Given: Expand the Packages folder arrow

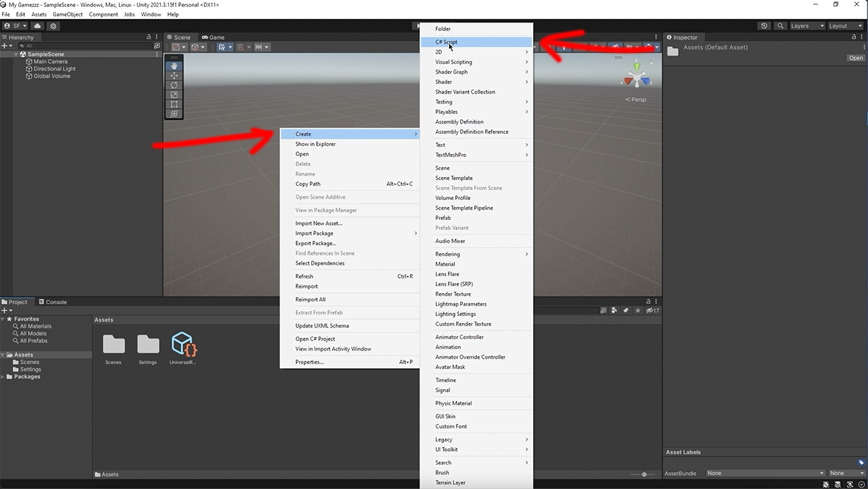Looking at the screenshot, I should (3, 376).
